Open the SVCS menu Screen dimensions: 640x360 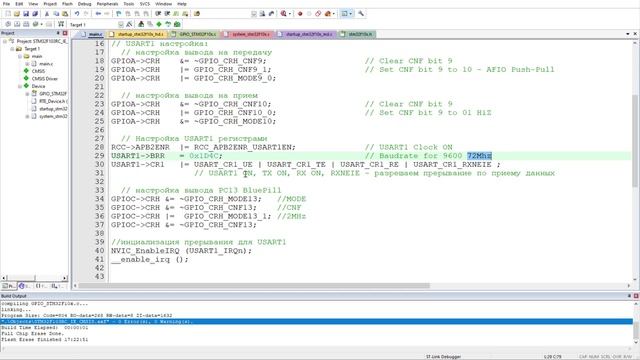click(145, 4)
